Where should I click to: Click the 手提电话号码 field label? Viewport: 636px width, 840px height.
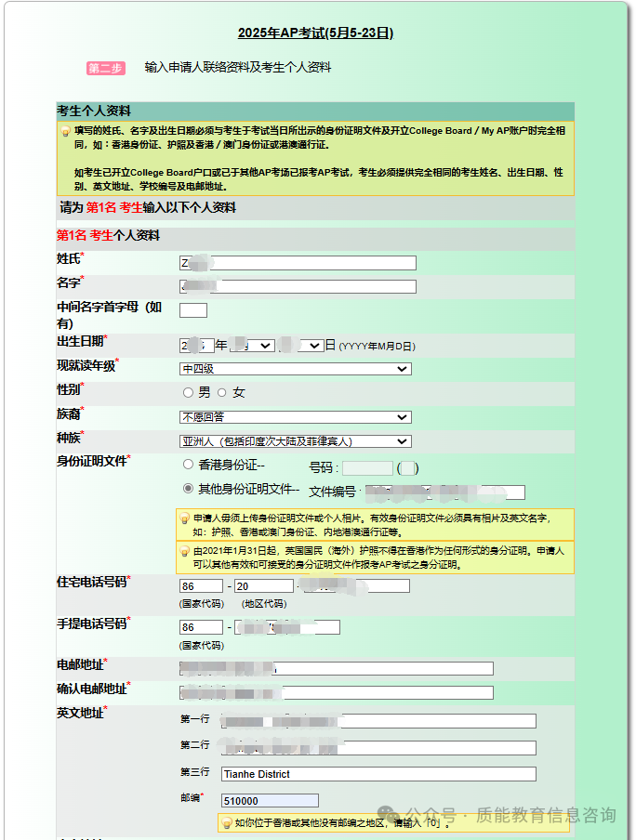coord(93,623)
